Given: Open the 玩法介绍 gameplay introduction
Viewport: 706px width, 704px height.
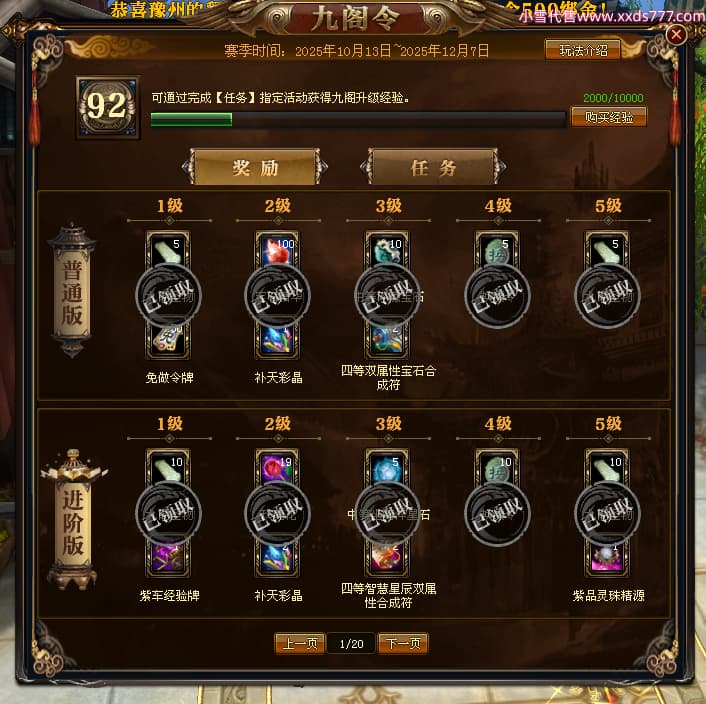Looking at the screenshot, I should click(x=583, y=50).
